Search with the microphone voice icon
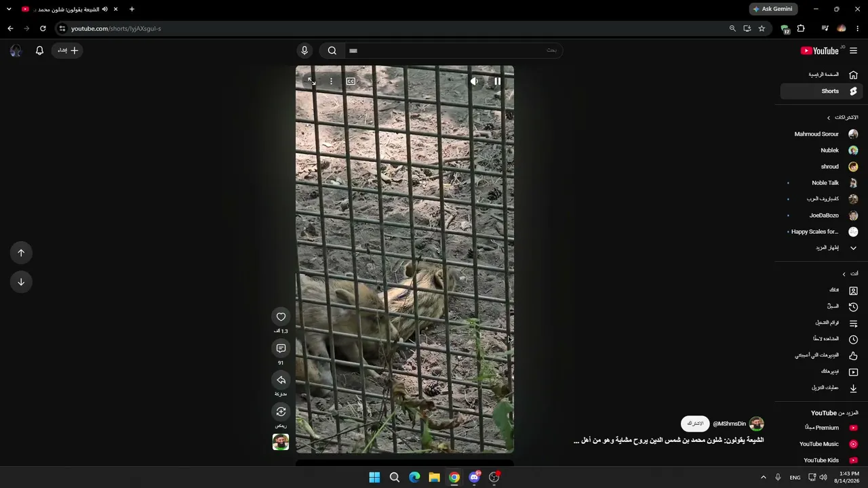The width and height of the screenshot is (868, 488). 304,50
